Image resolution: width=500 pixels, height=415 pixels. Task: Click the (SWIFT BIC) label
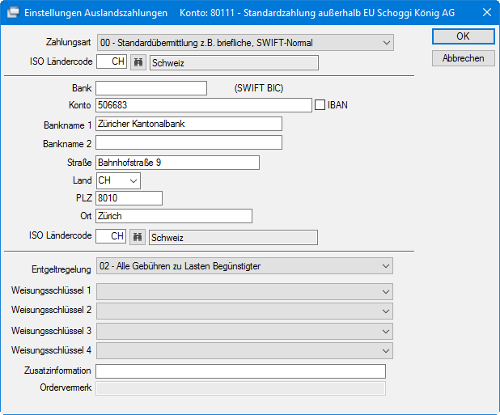[x=259, y=88]
